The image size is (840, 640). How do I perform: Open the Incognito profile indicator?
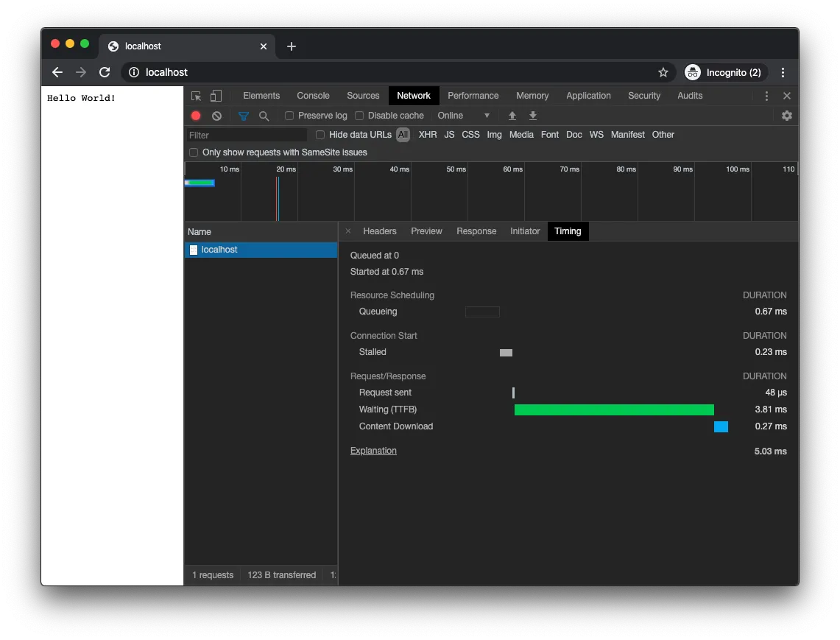point(726,72)
